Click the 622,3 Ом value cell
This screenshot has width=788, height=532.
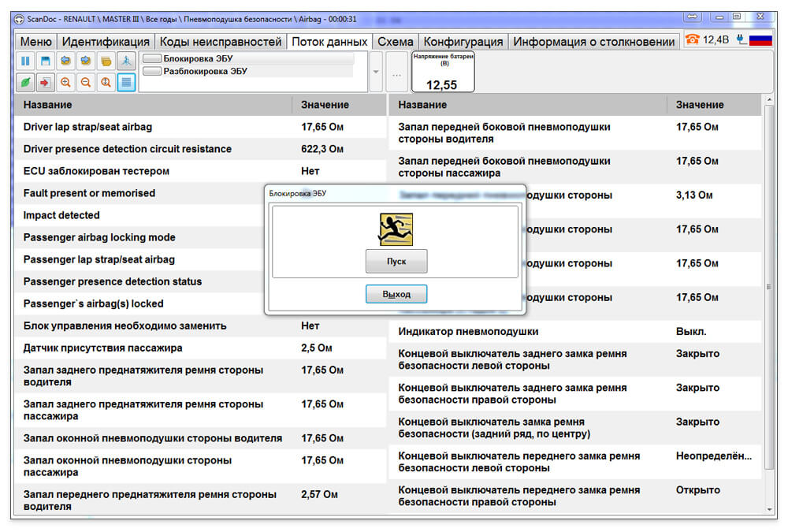click(x=322, y=149)
